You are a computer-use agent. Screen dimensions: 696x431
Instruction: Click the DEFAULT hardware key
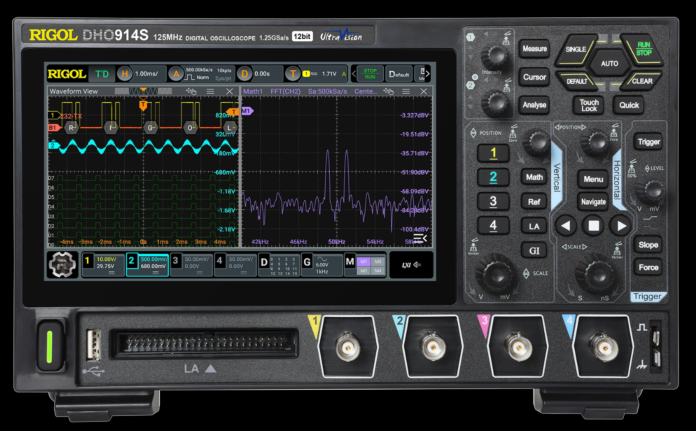pos(577,81)
